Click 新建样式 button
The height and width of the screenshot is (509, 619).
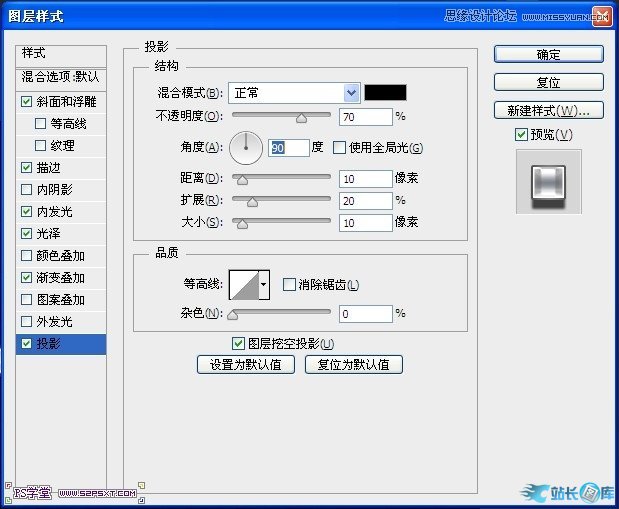point(548,110)
